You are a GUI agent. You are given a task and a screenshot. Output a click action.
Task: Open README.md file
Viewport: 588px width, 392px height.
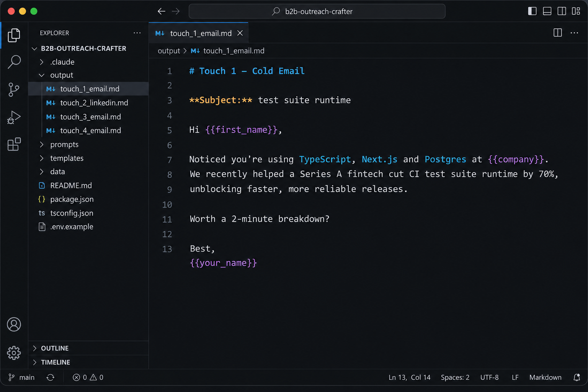point(88,186)
